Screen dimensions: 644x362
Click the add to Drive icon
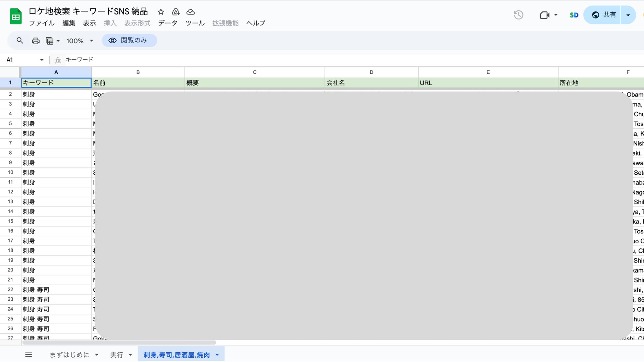176,12
